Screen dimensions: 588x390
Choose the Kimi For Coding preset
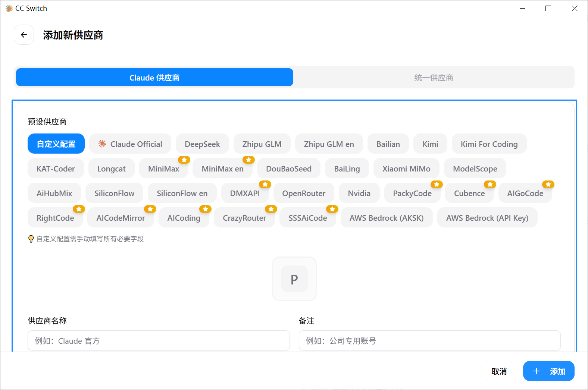point(489,144)
